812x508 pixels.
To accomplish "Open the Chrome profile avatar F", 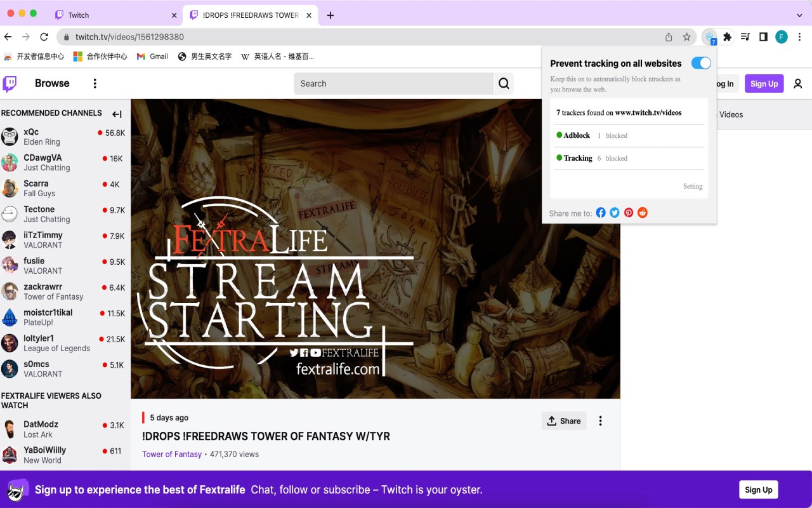I will pos(782,37).
